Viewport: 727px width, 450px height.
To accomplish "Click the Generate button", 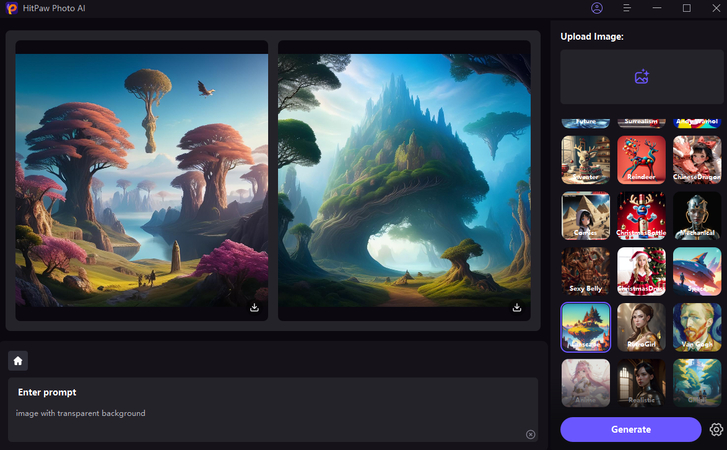I will [x=631, y=430].
